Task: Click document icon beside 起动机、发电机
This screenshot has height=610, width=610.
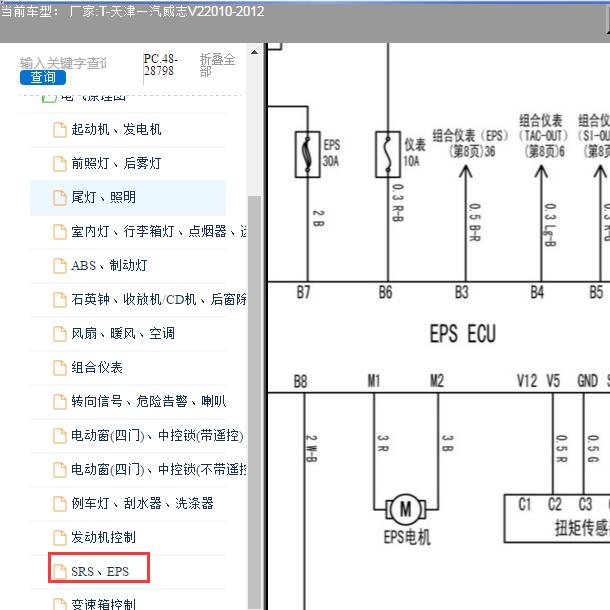Action: coord(60,130)
